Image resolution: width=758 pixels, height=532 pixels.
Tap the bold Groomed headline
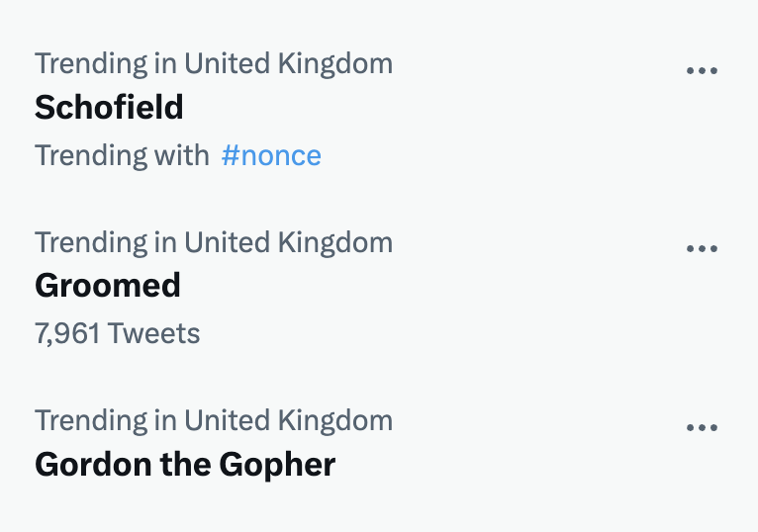(x=108, y=285)
